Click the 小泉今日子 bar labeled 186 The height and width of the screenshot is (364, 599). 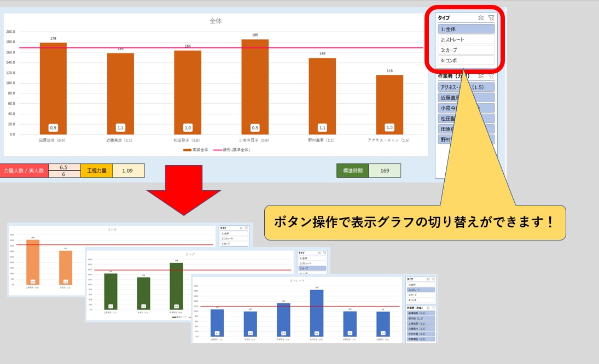coord(255,86)
